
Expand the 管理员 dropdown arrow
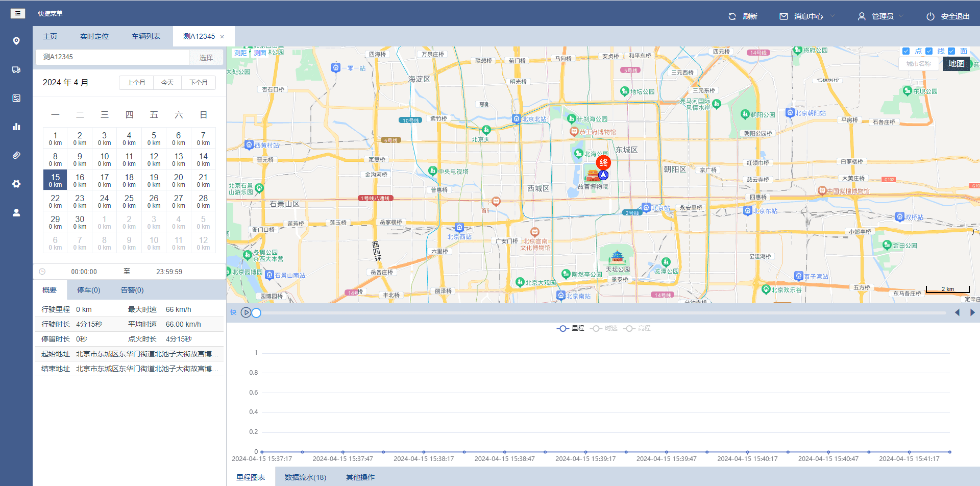coord(901,16)
